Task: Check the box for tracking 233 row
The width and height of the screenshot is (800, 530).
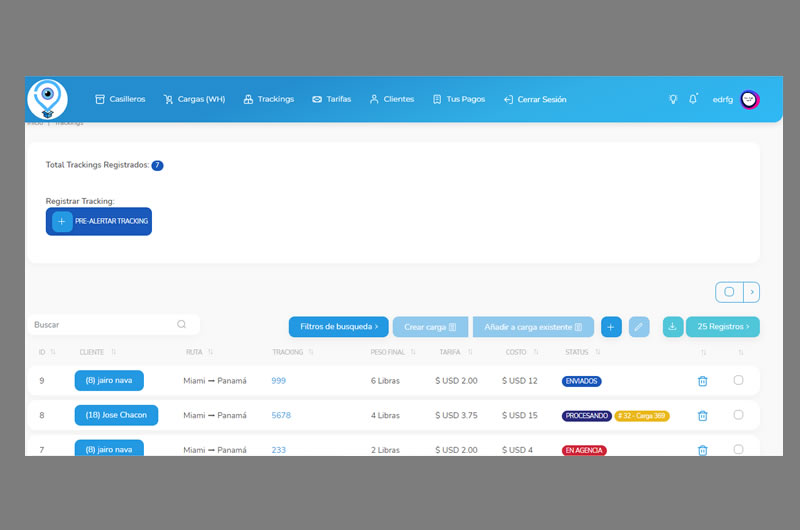Action: click(x=738, y=449)
